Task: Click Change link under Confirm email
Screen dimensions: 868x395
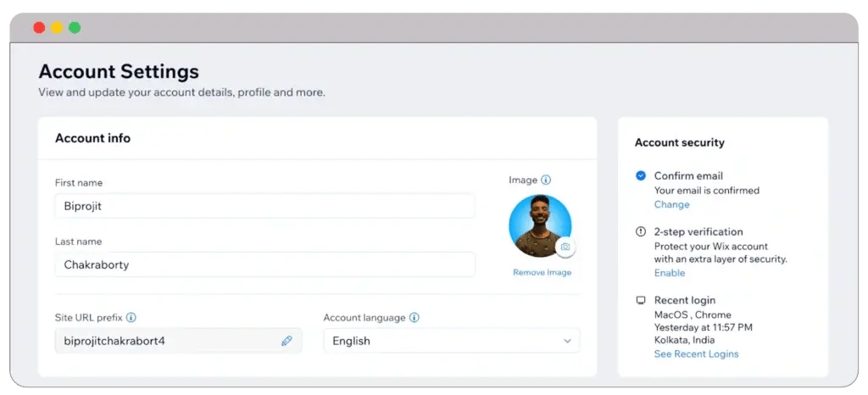Action: click(671, 204)
